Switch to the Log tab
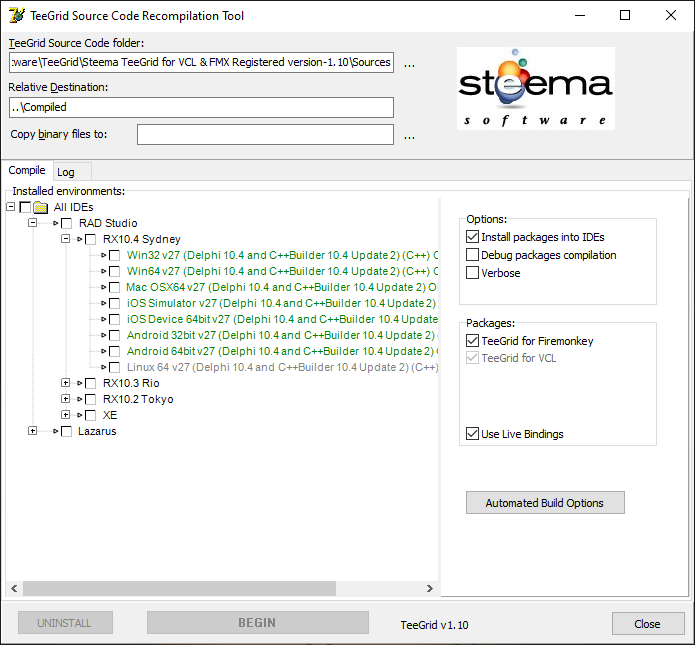This screenshot has width=695, height=645. pyautogui.click(x=66, y=172)
